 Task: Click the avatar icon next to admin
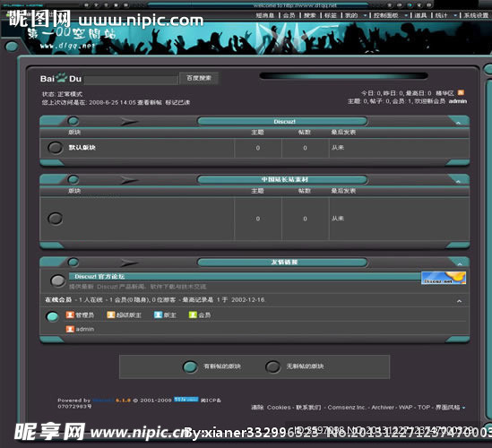(x=70, y=329)
